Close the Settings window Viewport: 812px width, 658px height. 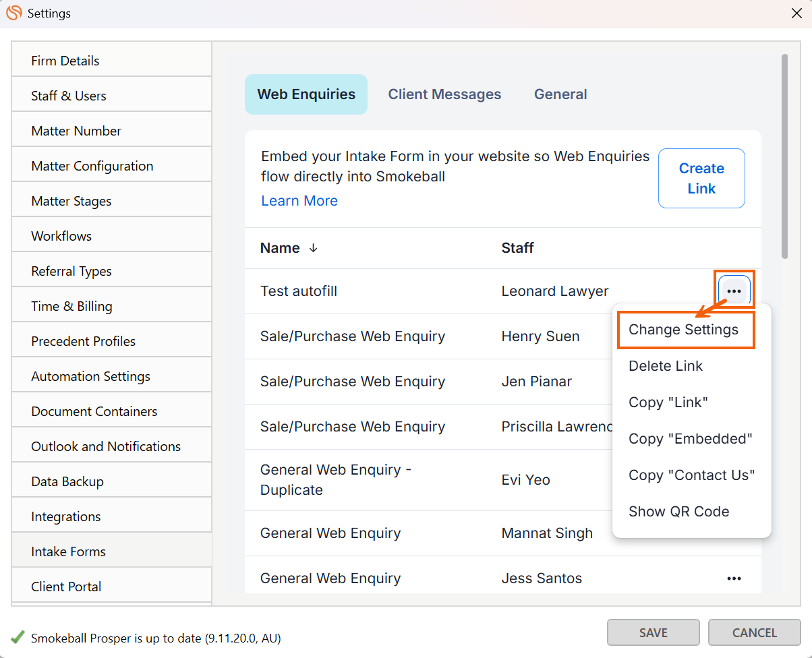[x=796, y=13]
